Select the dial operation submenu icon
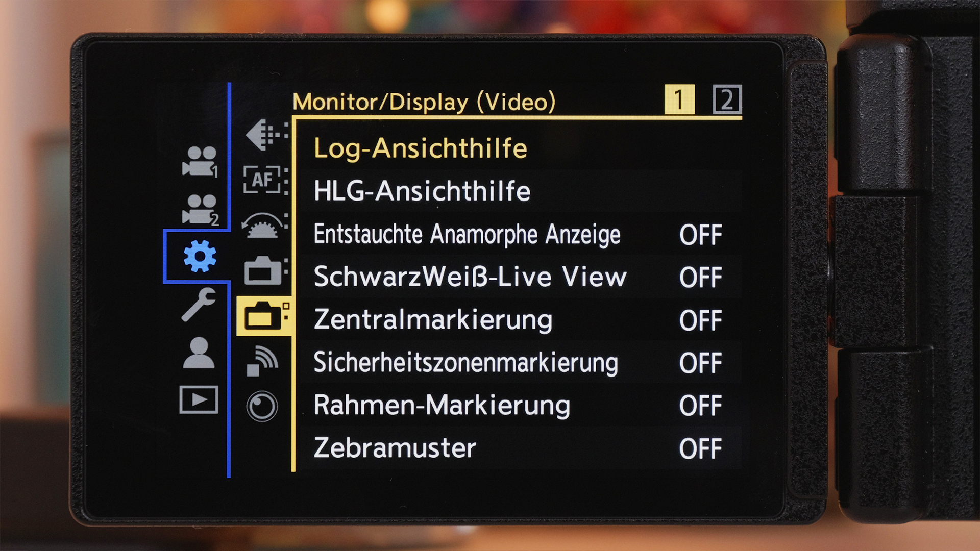Image resolution: width=980 pixels, height=551 pixels. [x=264, y=226]
